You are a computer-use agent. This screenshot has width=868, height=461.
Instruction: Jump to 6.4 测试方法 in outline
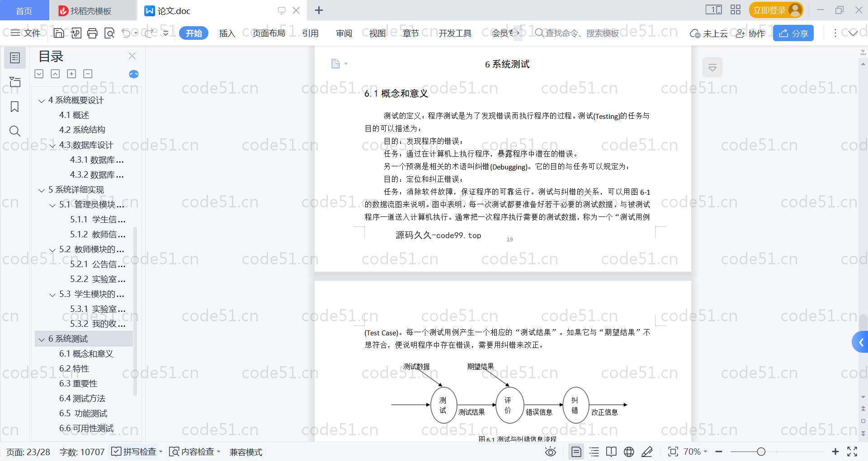click(82, 398)
